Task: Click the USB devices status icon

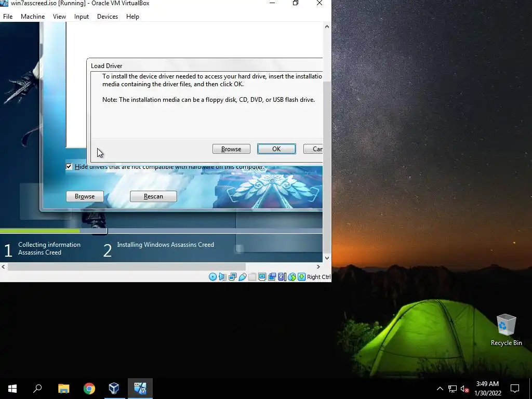Action: 242,277
